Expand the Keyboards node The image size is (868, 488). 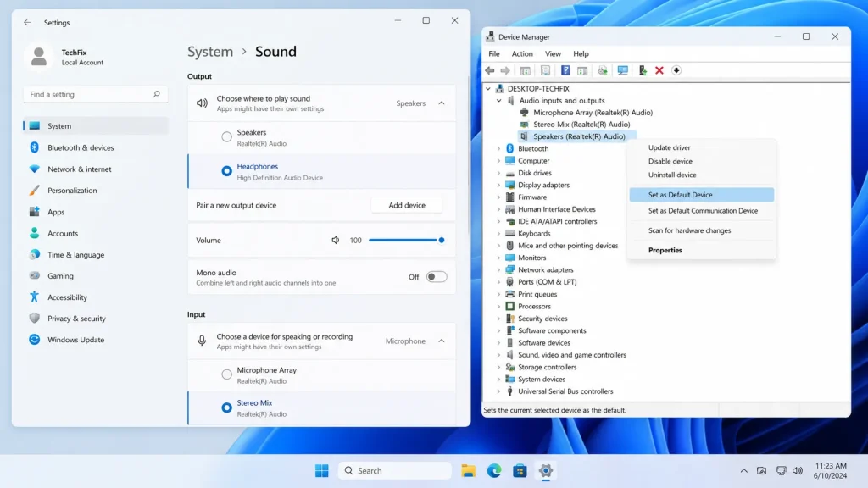coord(498,234)
